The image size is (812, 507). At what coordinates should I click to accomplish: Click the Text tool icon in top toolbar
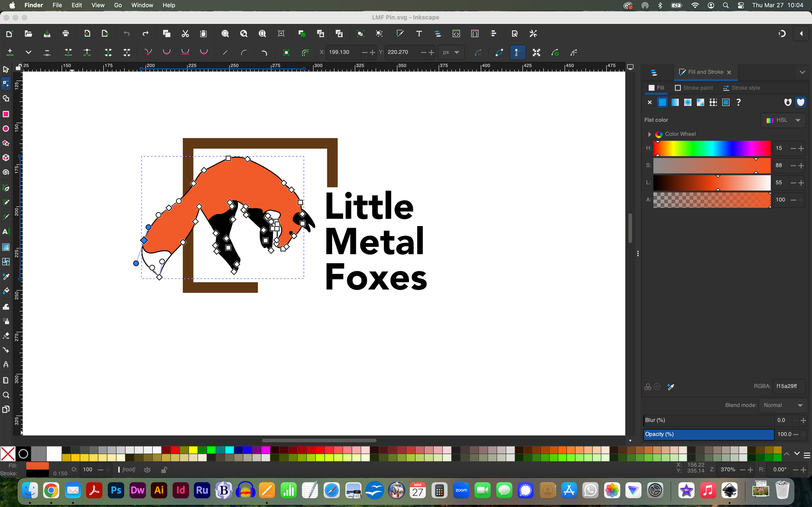419,34
